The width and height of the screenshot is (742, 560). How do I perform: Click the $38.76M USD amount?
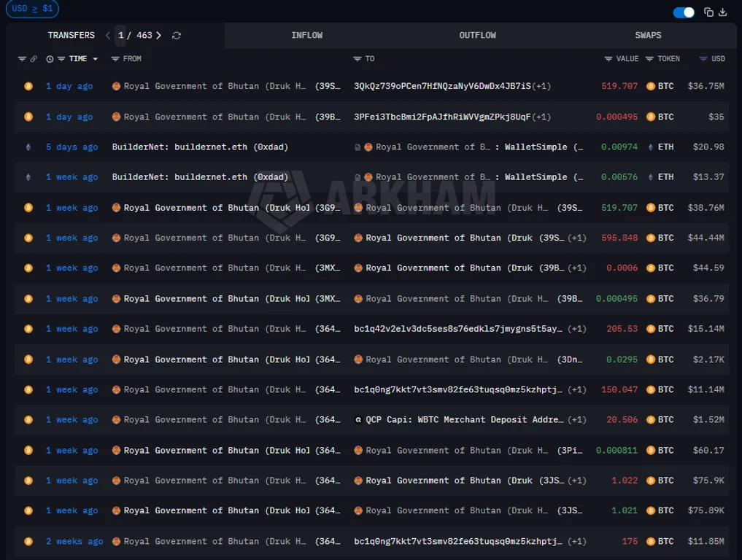(x=706, y=208)
